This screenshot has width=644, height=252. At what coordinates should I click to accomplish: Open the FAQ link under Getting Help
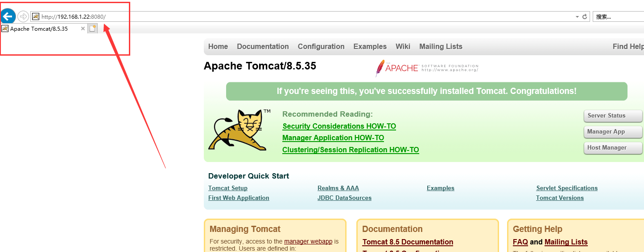click(x=520, y=242)
